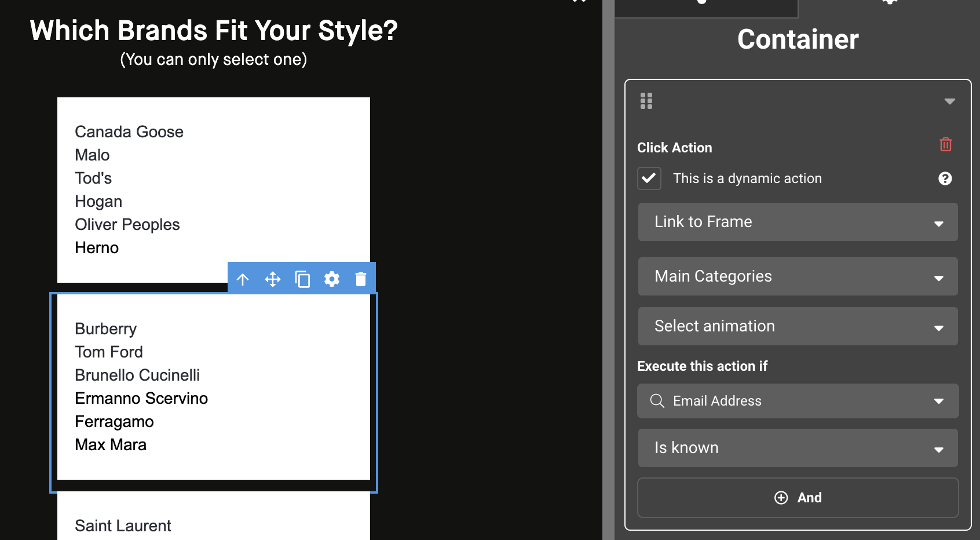Select the Which Brands Fit Your Style heading
This screenshot has width=980, height=540.
(x=214, y=31)
